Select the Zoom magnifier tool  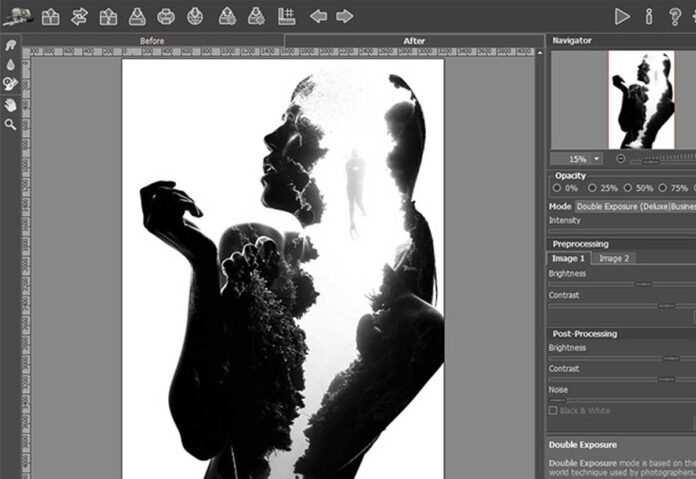(x=10, y=124)
